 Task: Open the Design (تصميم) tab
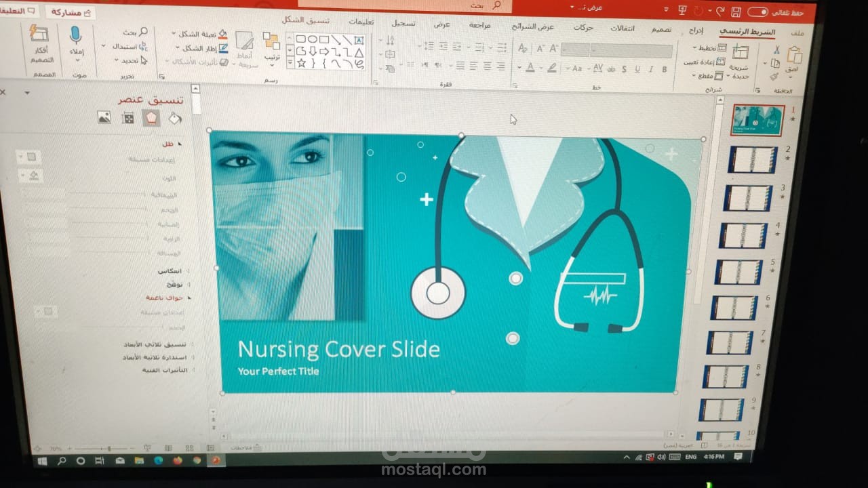coord(661,29)
